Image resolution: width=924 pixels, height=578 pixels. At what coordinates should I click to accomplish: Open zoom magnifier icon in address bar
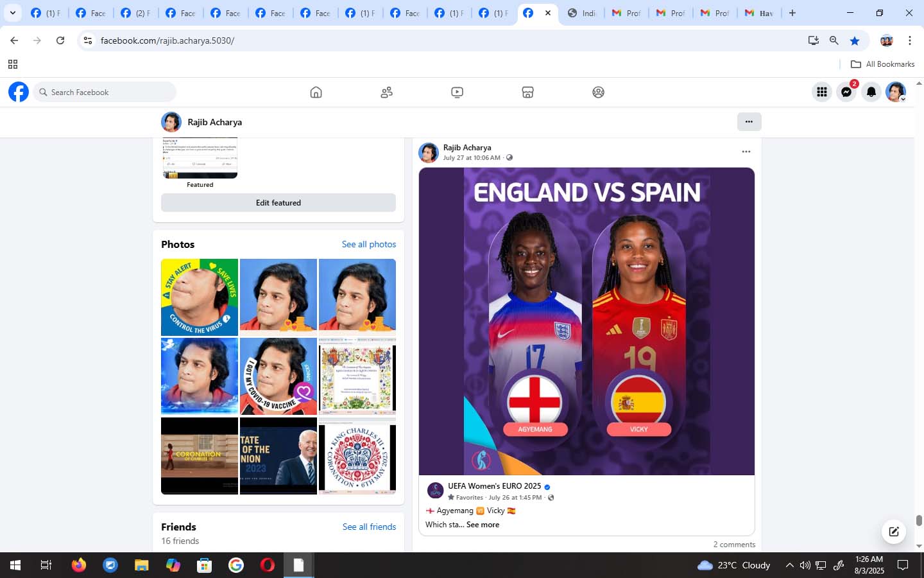click(834, 40)
